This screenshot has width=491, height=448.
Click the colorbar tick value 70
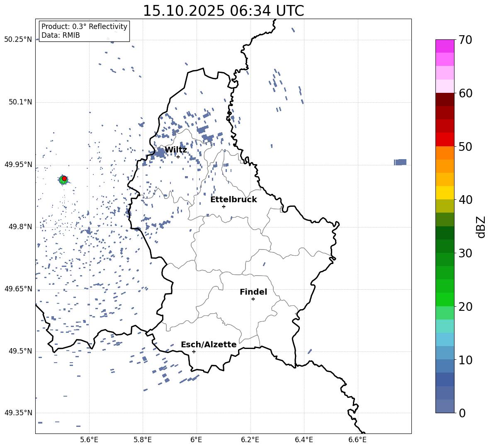(465, 40)
